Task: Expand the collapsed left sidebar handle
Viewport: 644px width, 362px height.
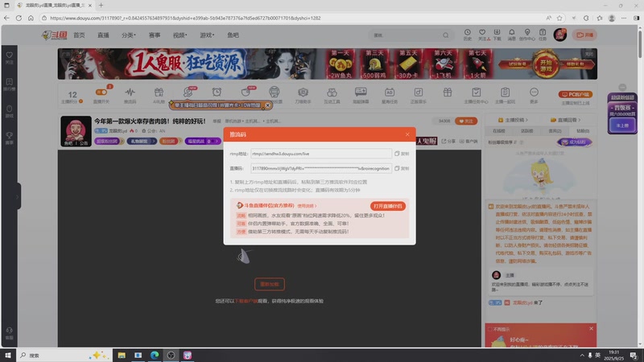Action: click(x=17, y=196)
